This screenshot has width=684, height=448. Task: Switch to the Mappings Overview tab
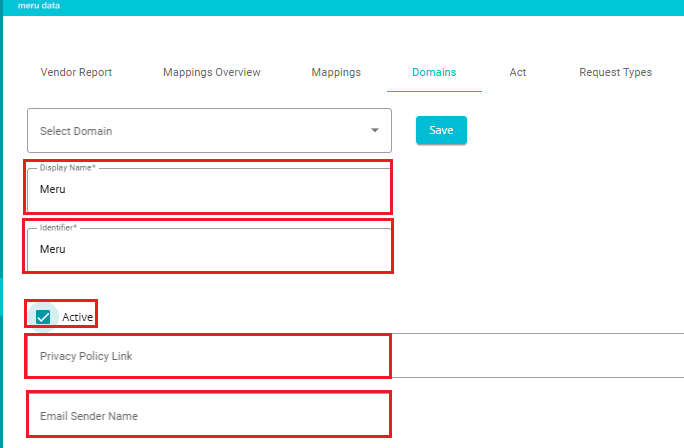click(x=212, y=72)
